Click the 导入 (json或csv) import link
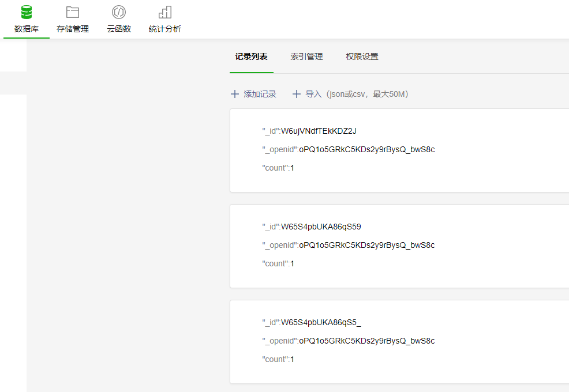This screenshot has height=392, width=569. point(357,94)
